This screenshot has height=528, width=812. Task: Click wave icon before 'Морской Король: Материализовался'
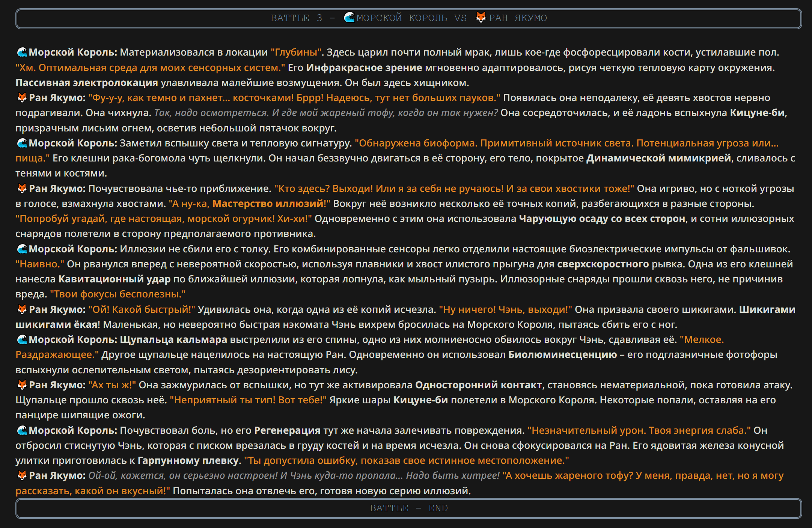[22, 52]
